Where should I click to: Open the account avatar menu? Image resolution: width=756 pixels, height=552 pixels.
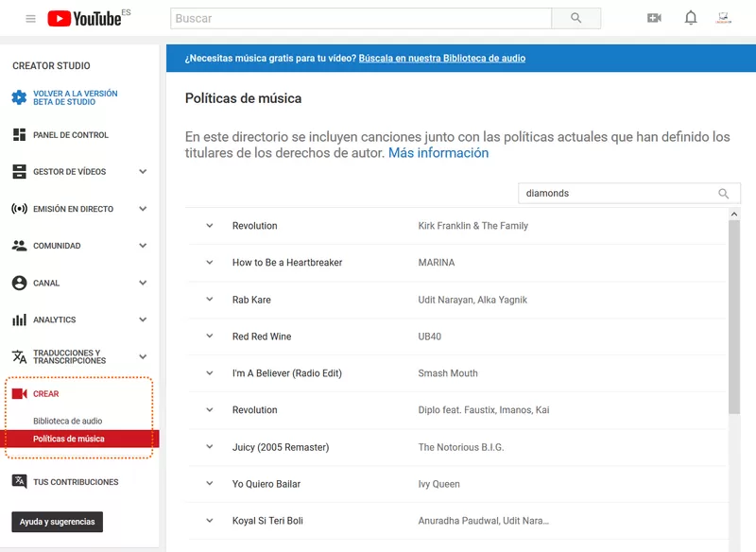pos(723,18)
